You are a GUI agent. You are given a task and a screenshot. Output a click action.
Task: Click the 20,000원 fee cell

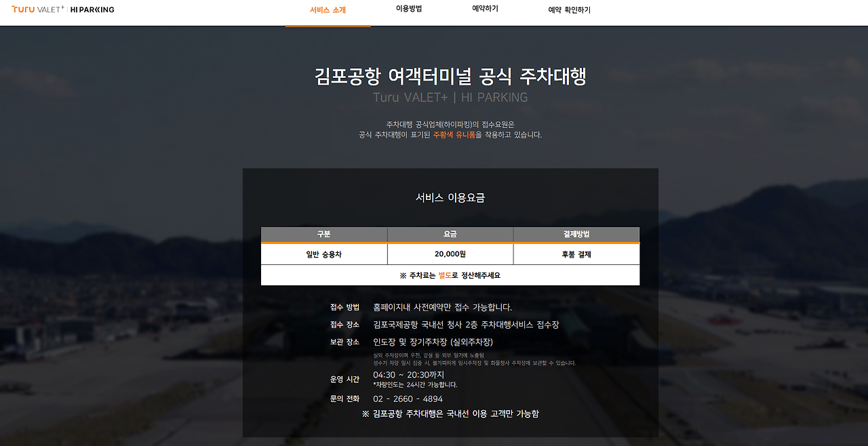tap(450, 254)
